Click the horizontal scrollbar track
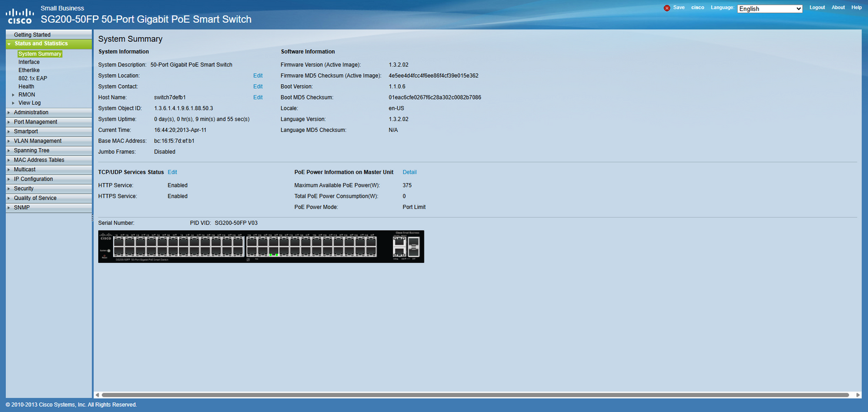 click(475, 395)
